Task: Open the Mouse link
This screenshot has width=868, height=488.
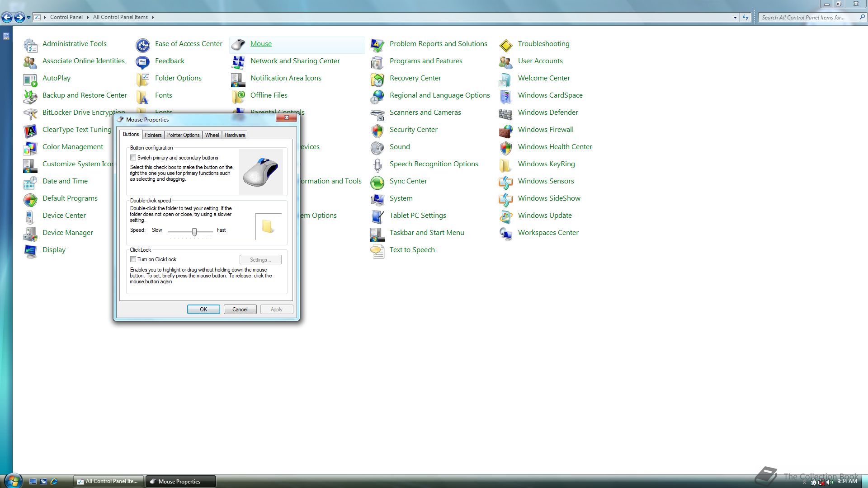Action: click(x=261, y=44)
